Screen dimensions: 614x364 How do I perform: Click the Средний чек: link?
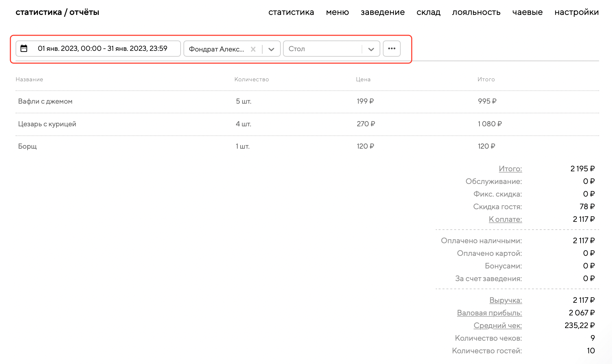(x=498, y=325)
